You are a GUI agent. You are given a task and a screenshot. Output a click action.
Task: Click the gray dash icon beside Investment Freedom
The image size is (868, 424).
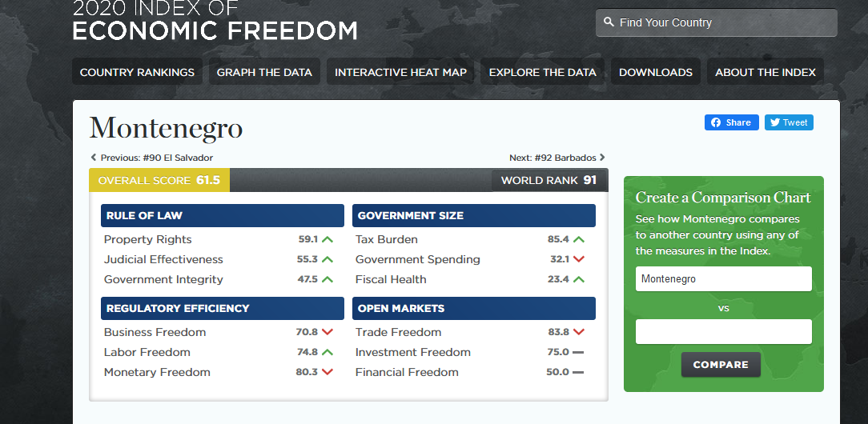[x=578, y=352]
